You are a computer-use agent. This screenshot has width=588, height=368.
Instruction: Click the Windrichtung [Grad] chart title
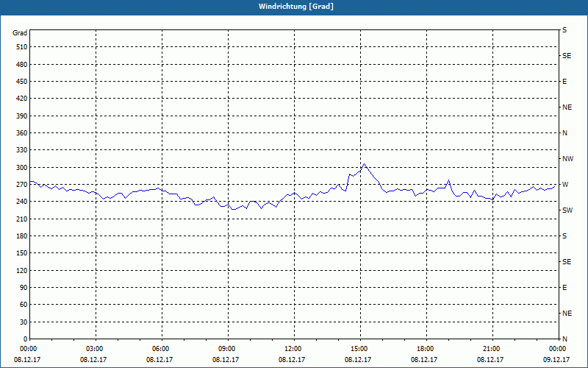coord(296,7)
